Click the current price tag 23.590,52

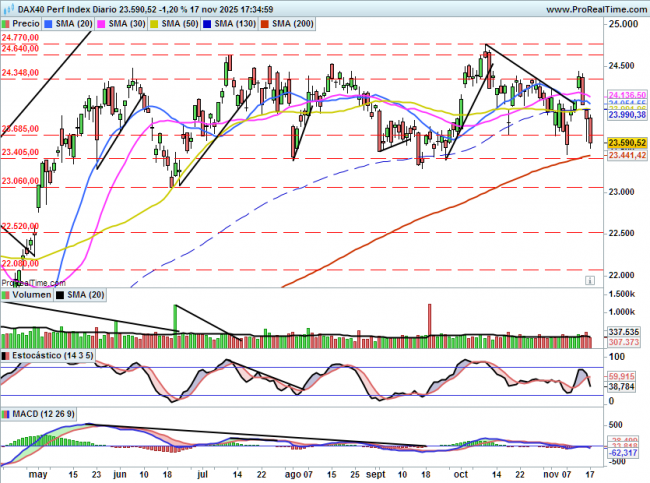(628, 143)
